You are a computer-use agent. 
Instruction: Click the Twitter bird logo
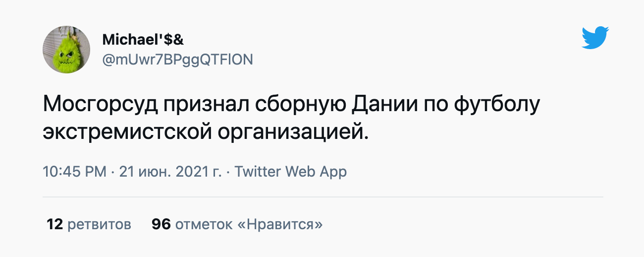[x=595, y=38]
